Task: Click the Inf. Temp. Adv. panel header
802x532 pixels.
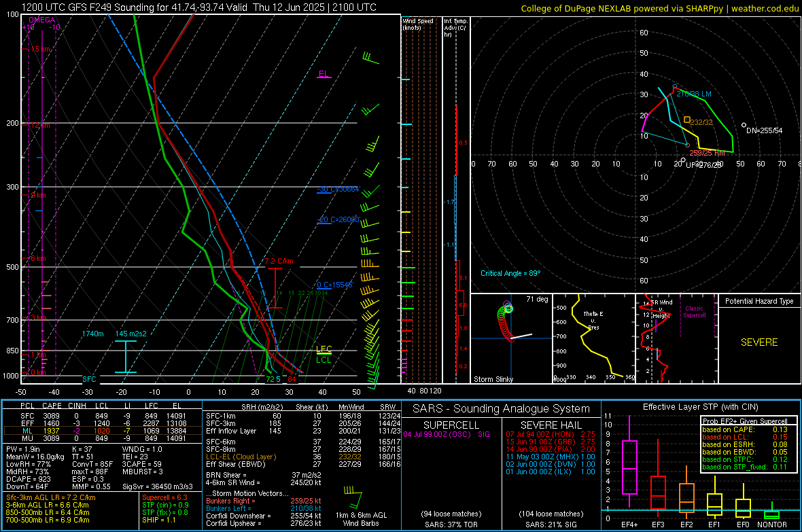Action: [x=455, y=28]
